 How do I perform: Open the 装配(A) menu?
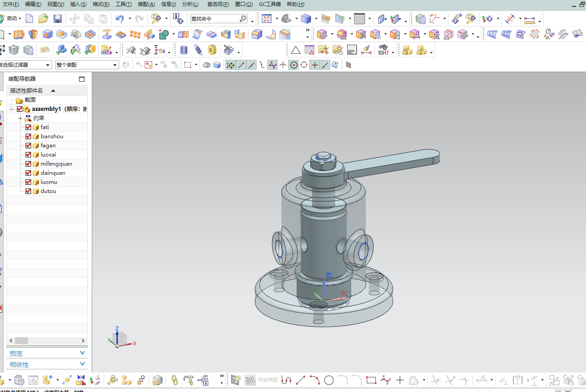pyautogui.click(x=146, y=5)
